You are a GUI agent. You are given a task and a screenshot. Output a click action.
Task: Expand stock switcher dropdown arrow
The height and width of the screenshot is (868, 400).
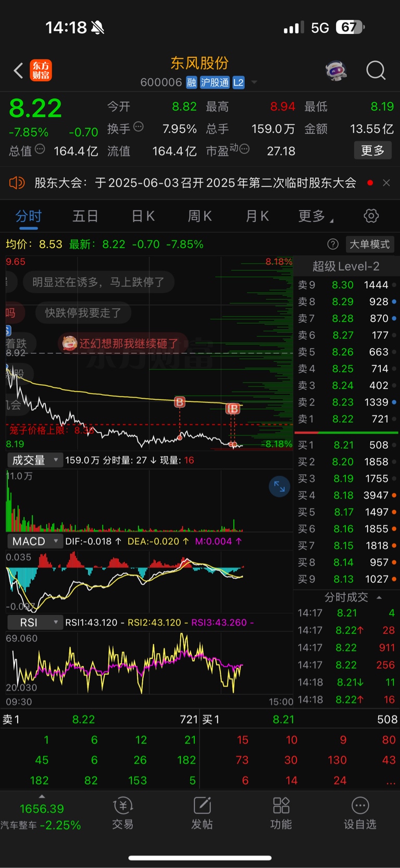point(254,82)
